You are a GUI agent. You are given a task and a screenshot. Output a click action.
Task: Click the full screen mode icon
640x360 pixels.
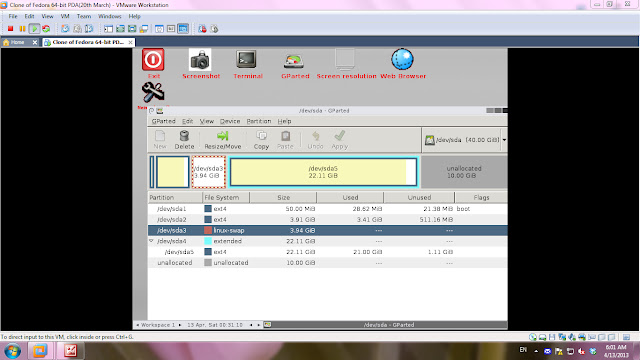(x=120, y=29)
